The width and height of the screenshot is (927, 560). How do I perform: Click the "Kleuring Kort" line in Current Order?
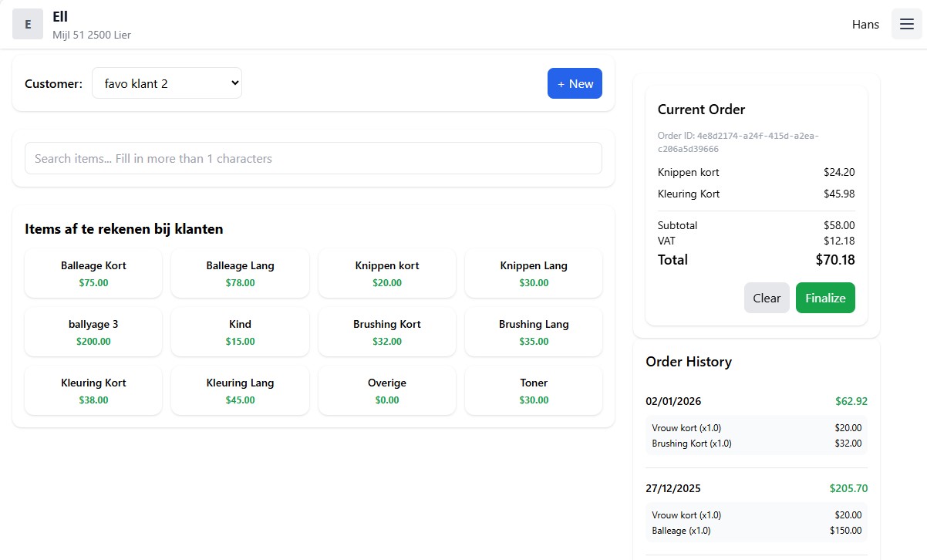point(689,194)
